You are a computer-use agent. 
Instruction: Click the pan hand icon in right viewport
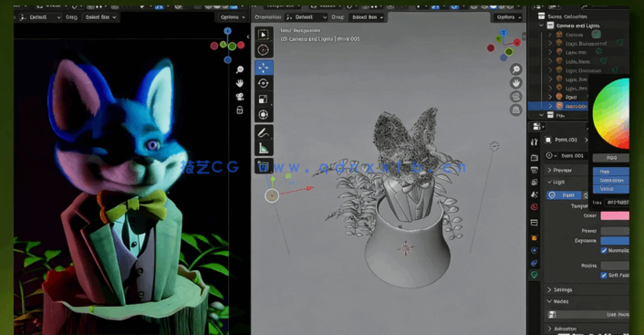coord(516,83)
